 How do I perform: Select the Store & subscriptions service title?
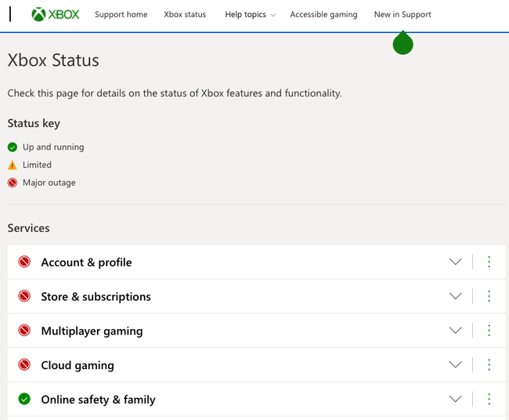click(96, 297)
